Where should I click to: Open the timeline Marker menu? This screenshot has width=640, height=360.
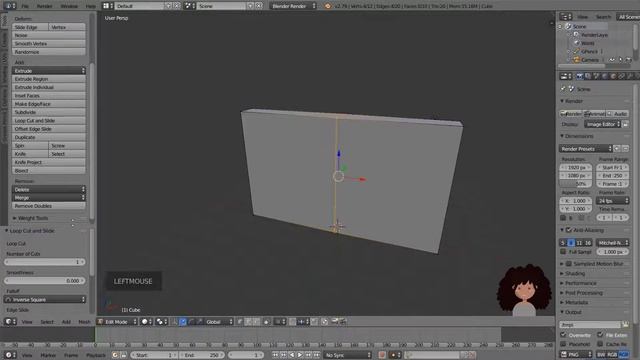(48, 355)
